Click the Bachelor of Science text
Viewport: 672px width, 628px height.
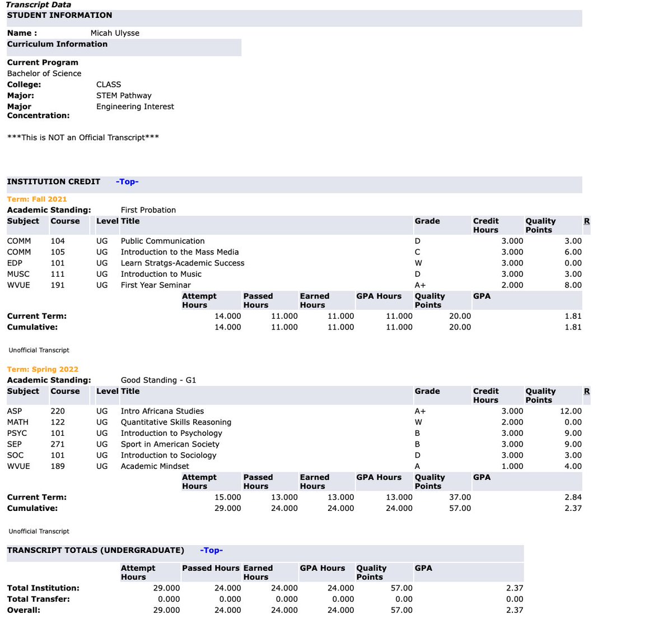pos(44,73)
